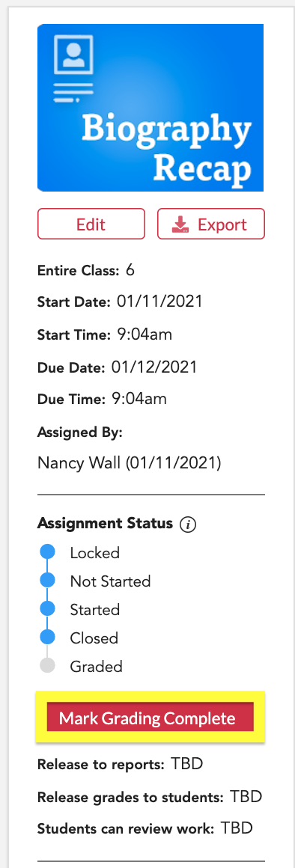This screenshot has width=295, height=868.
Task: Click the Release to reports TBD value
Action: pos(187,765)
